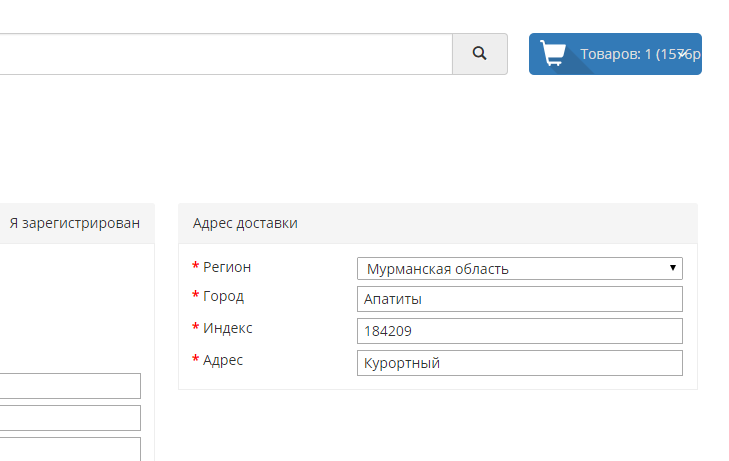Click the red asterisk beside Регион
This screenshot has height=461, width=729.
[x=195, y=267]
